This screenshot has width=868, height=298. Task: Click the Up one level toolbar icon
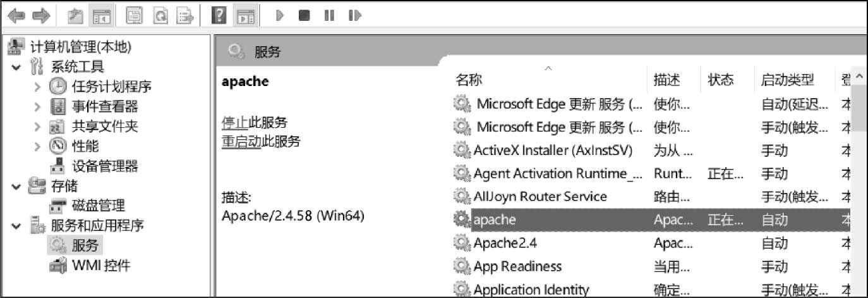pos(76,16)
